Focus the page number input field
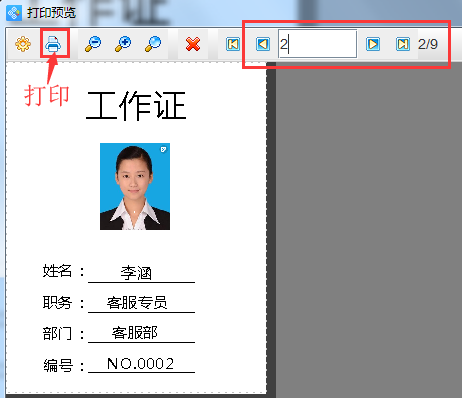This screenshot has height=398, width=462. click(x=318, y=44)
